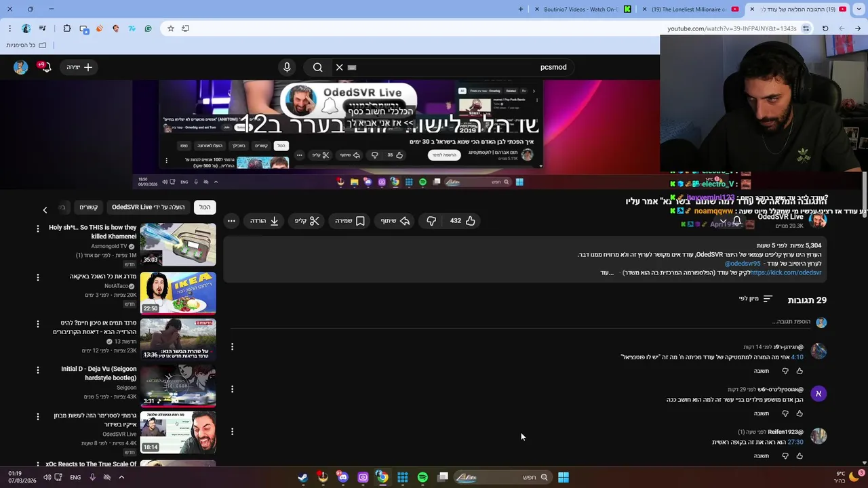Viewport: 868px width, 488px height.
Task: Open kick.com/odedsvr link in description
Action: click(785, 272)
